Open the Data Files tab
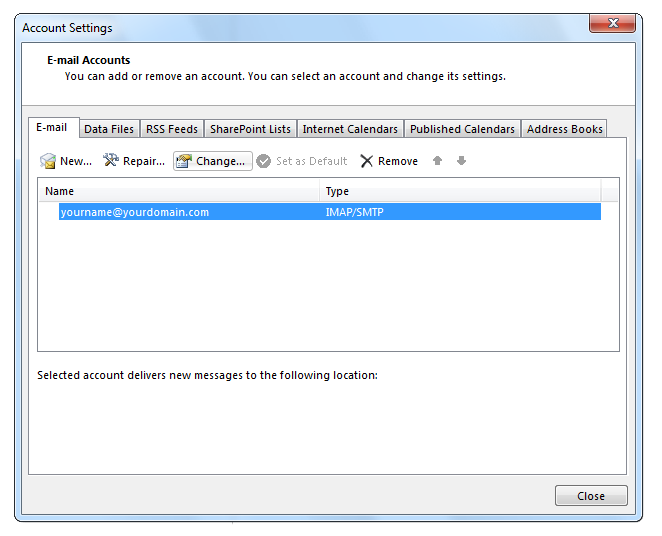662x536 pixels. [x=109, y=129]
